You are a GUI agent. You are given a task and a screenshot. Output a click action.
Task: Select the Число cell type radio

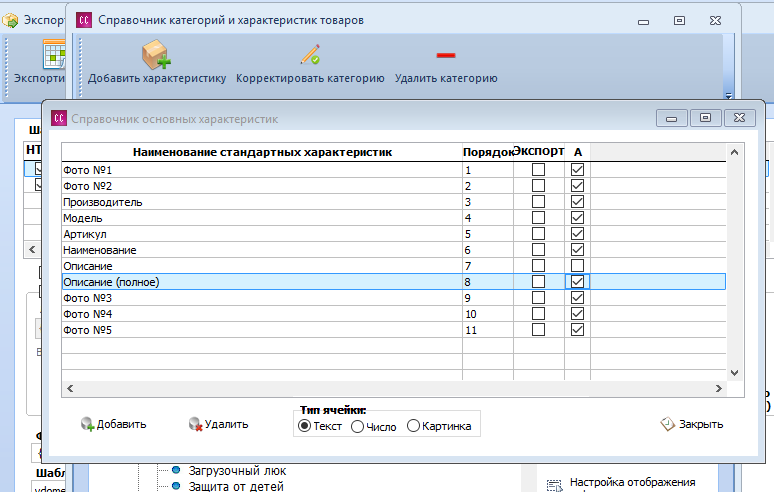(x=357, y=426)
